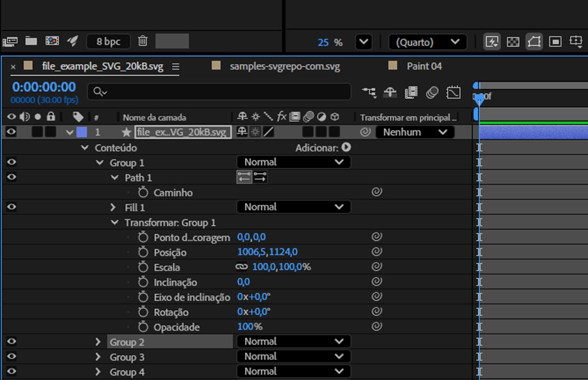
Task: Toggle the Posição stopwatch
Action: 143,252
